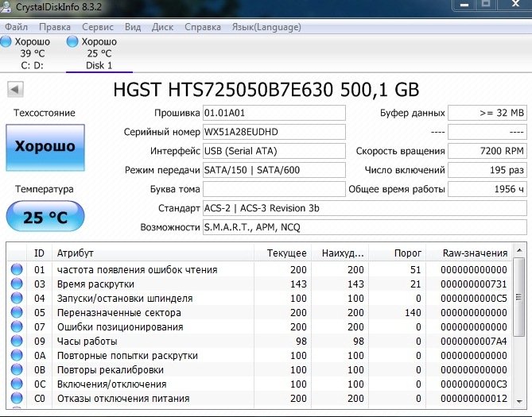Viewport: 532px width, 417px height.
Task: Click the Прошивка field 01.01A01
Action: [x=274, y=113]
